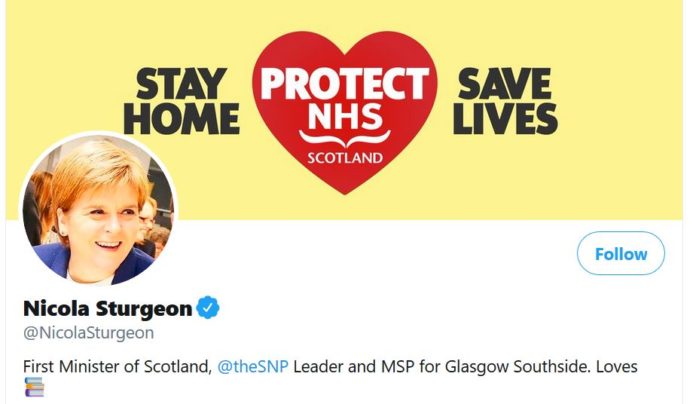The image size is (696, 404).
Task: Click the blue verified checkmark badge
Action: pos(208,307)
